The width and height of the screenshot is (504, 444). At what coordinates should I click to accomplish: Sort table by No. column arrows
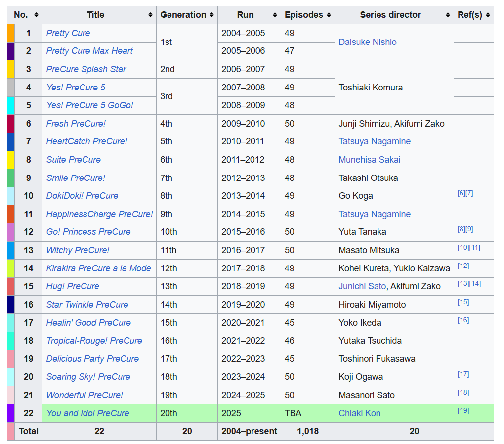36,15
